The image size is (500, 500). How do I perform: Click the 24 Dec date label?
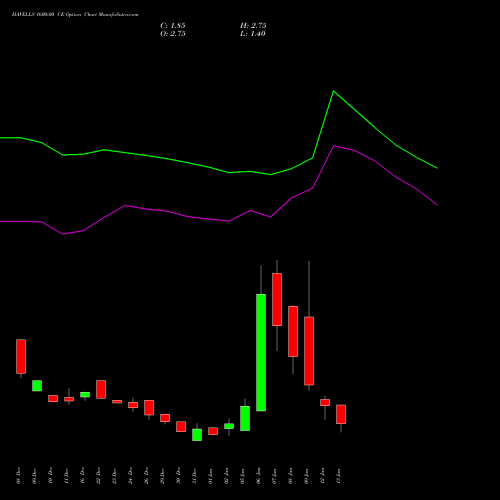(x=130, y=476)
